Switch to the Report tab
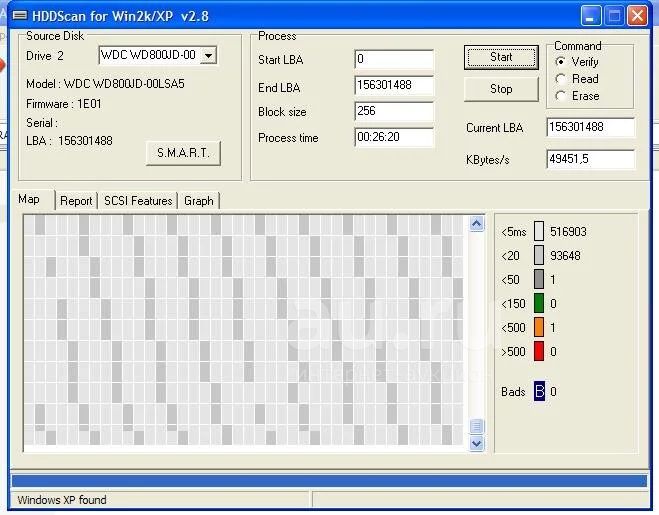This screenshot has width=659, height=515. point(76,201)
